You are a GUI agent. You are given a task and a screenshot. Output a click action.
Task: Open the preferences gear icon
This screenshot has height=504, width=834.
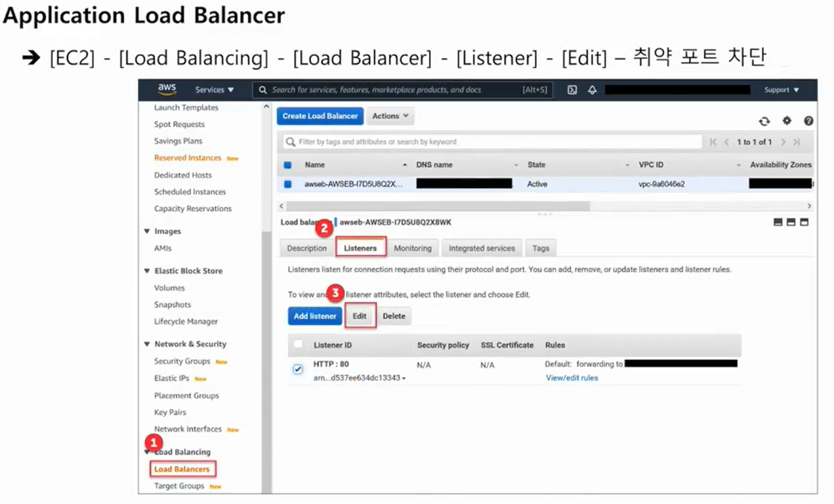click(x=786, y=120)
